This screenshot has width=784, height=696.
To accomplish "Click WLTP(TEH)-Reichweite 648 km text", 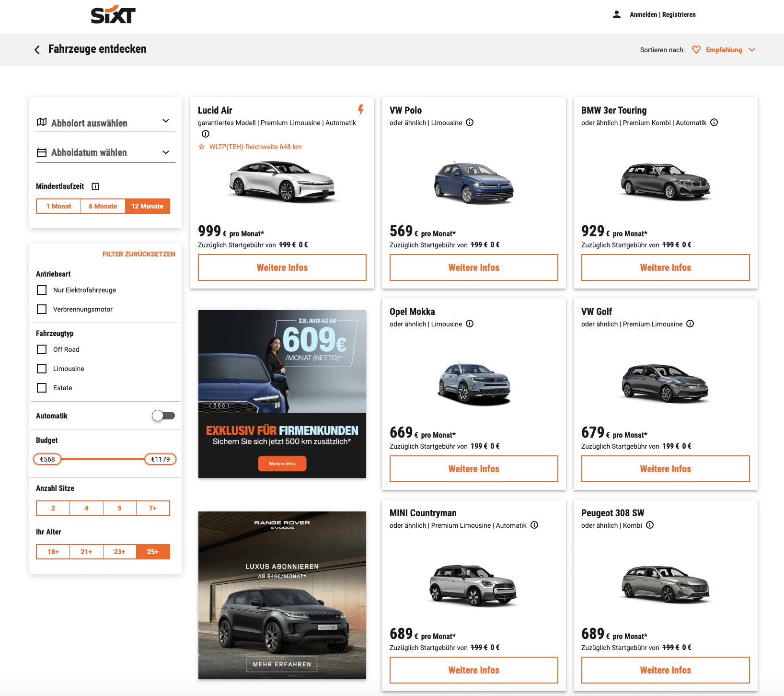I will (255, 147).
